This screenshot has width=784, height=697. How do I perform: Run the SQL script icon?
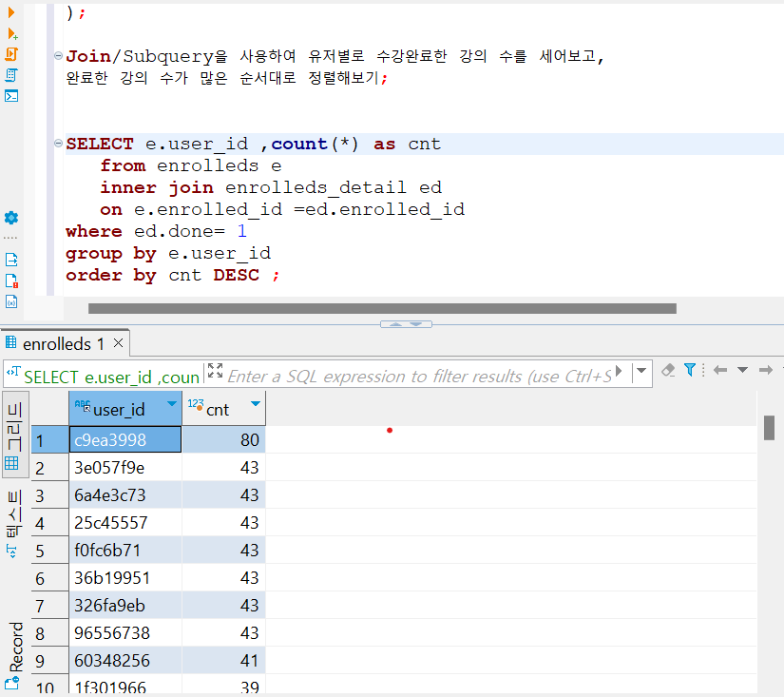pyautogui.click(x=11, y=54)
